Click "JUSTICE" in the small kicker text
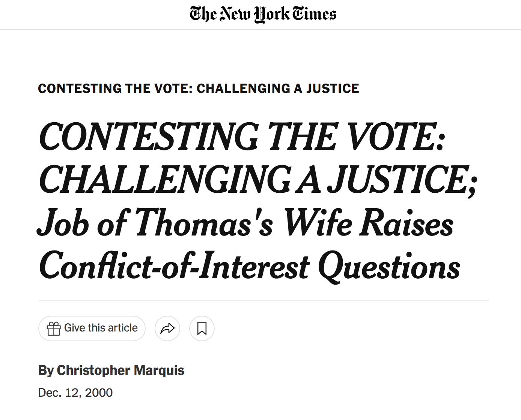521x420 pixels. [333, 88]
